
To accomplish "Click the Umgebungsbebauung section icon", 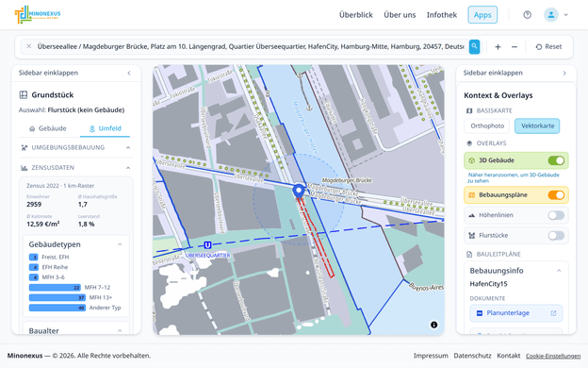I will pyautogui.click(x=24, y=147).
